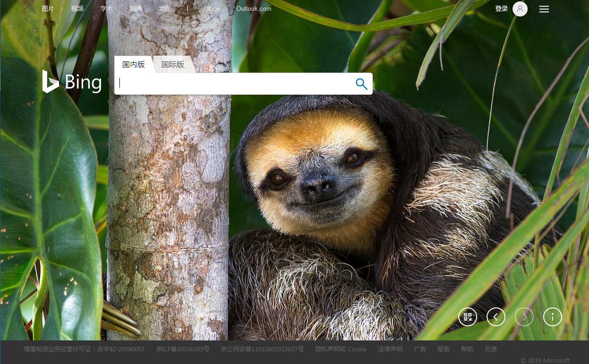Switch to the 国际版 tab
589x364 pixels.
click(x=173, y=65)
